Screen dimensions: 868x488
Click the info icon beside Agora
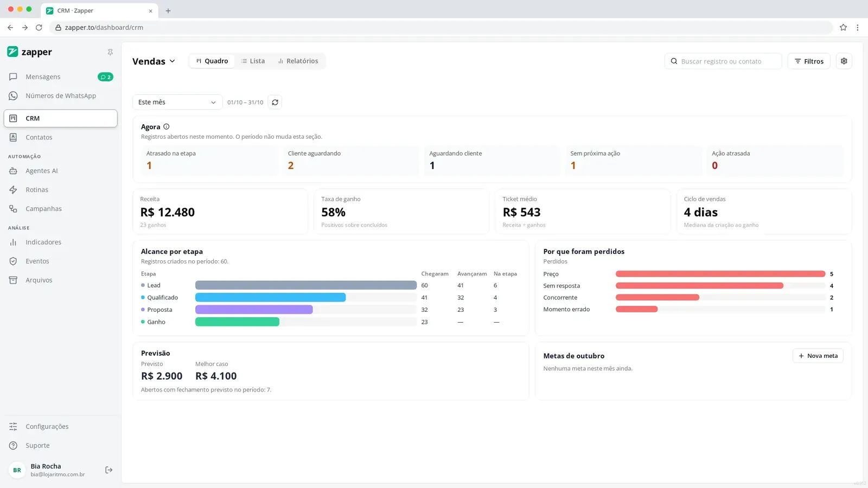tap(167, 126)
